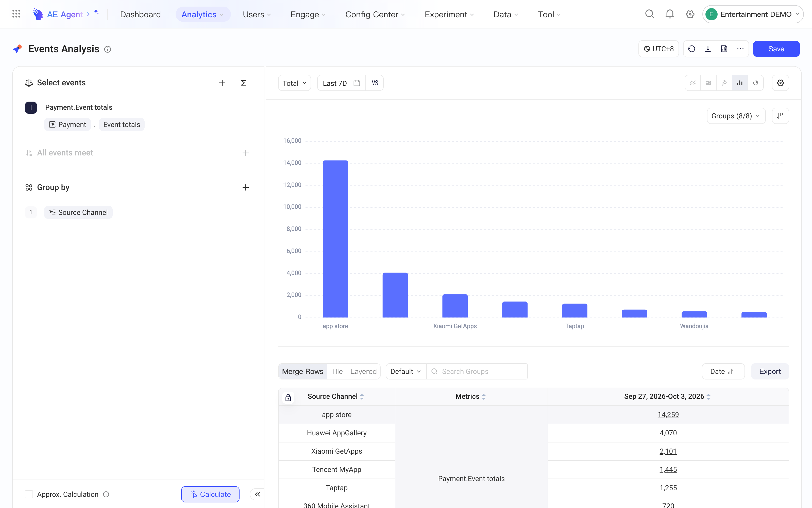812x508 pixels.
Task: Open the Engage menu
Action: pyautogui.click(x=308, y=14)
